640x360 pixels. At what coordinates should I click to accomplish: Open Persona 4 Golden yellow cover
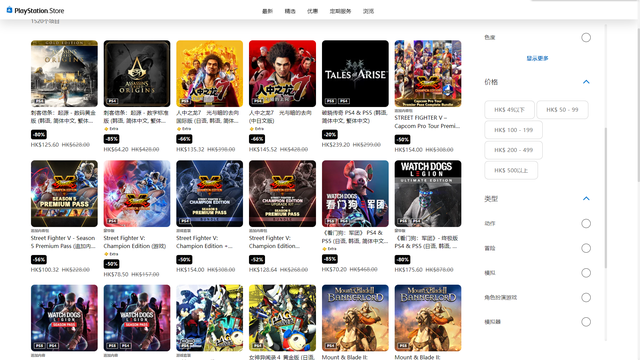(282, 318)
